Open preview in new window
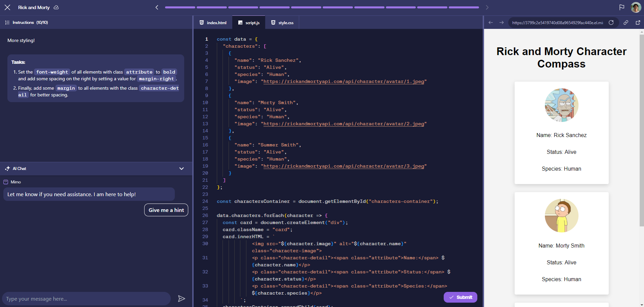The image size is (644, 307). click(x=638, y=23)
